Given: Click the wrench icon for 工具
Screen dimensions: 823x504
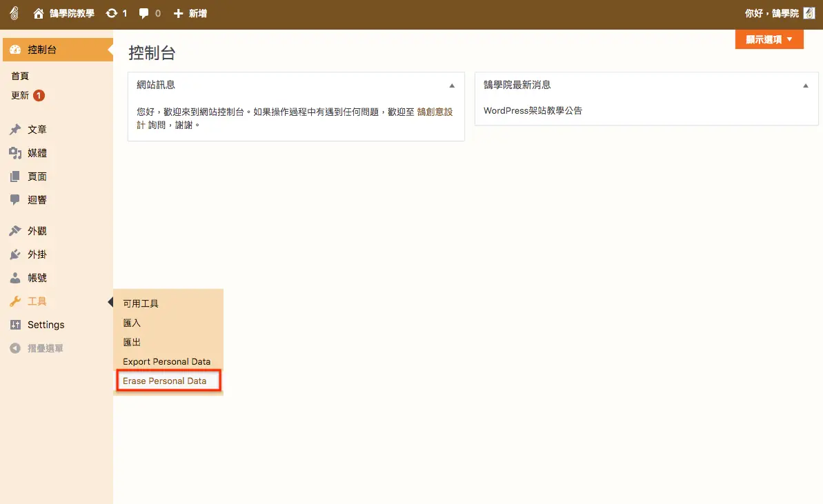Looking at the screenshot, I should [x=15, y=301].
